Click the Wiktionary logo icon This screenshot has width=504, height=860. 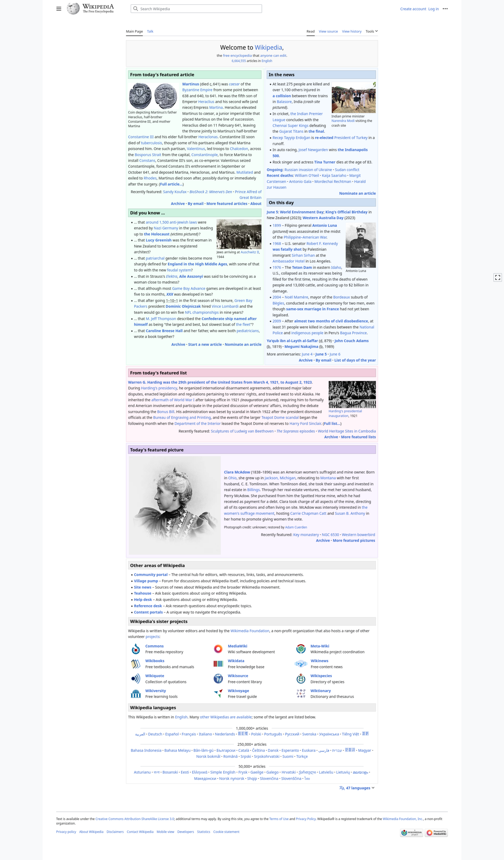coord(301,693)
